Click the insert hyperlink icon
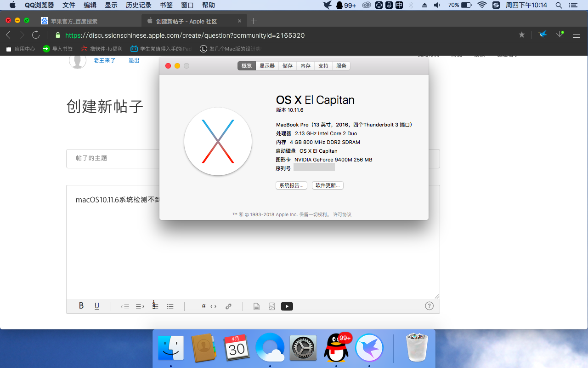The width and height of the screenshot is (588, 368). click(x=228, y=306)
